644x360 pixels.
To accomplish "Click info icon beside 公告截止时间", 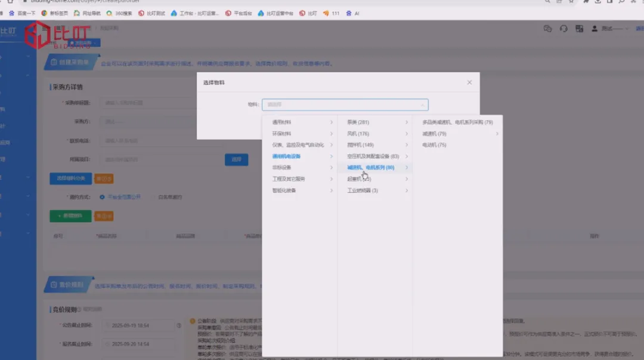I will (179, 325).
